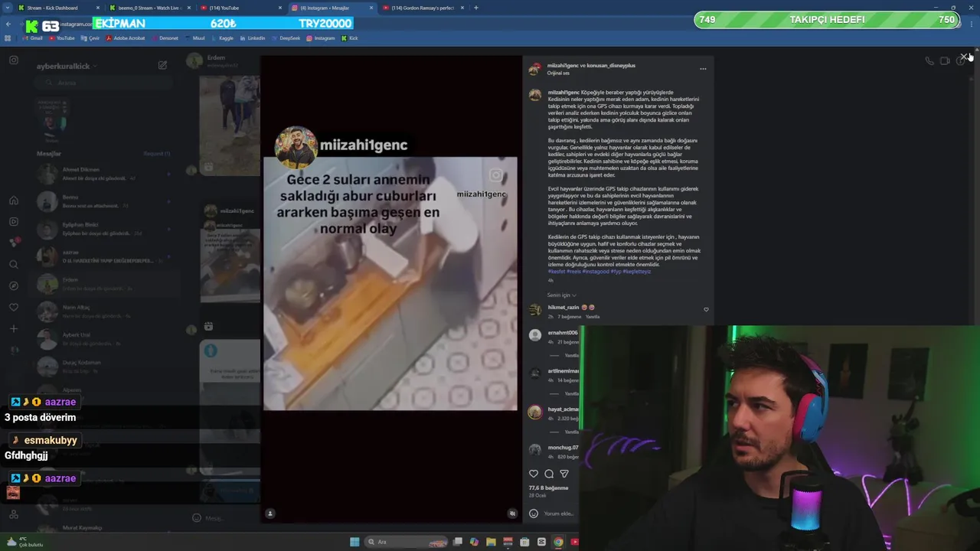Open DeepSeek bookmark
Viewport: 980px width, 551px height.
coord(286,38)
